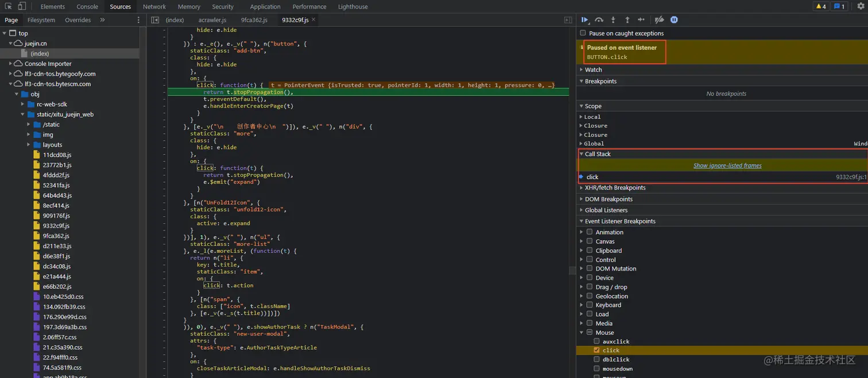Hide the file navigator sidebar
The width and height of the screenshot is (868, 378).
[x=155, y=20]
